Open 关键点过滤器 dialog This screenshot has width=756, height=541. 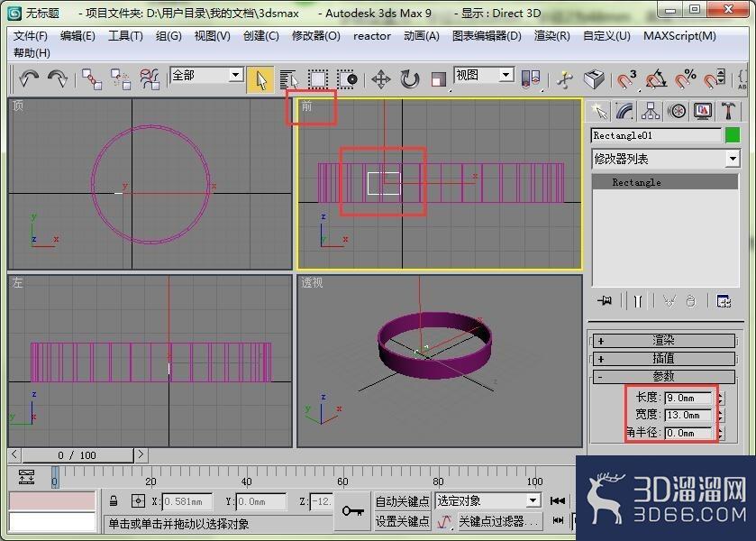[499, 521]
